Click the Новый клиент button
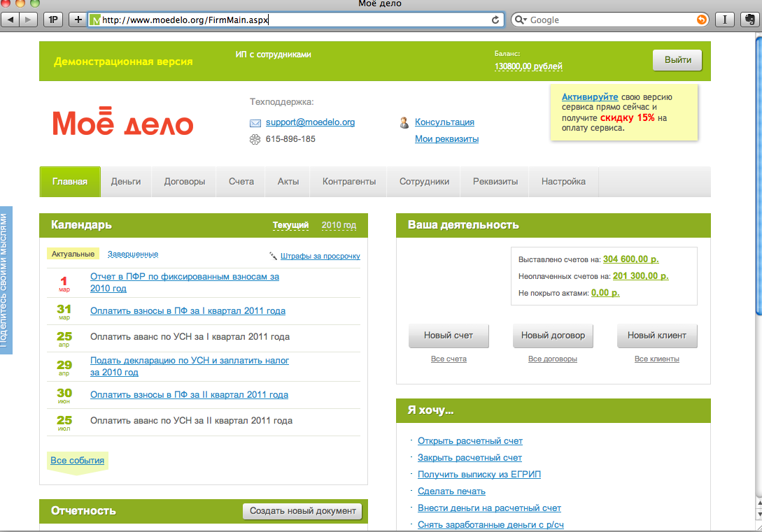This screenshot has height=532, width=762. coord(657,336)
